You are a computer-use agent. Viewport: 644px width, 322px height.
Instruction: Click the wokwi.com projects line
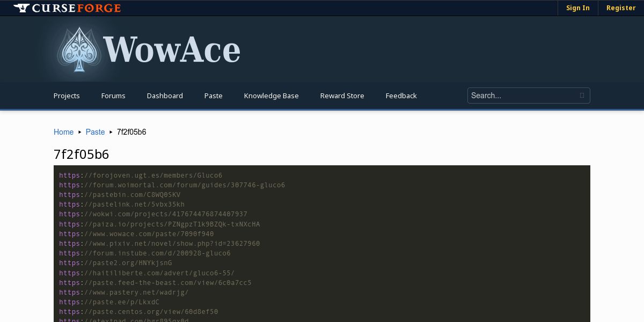point(153,214)
